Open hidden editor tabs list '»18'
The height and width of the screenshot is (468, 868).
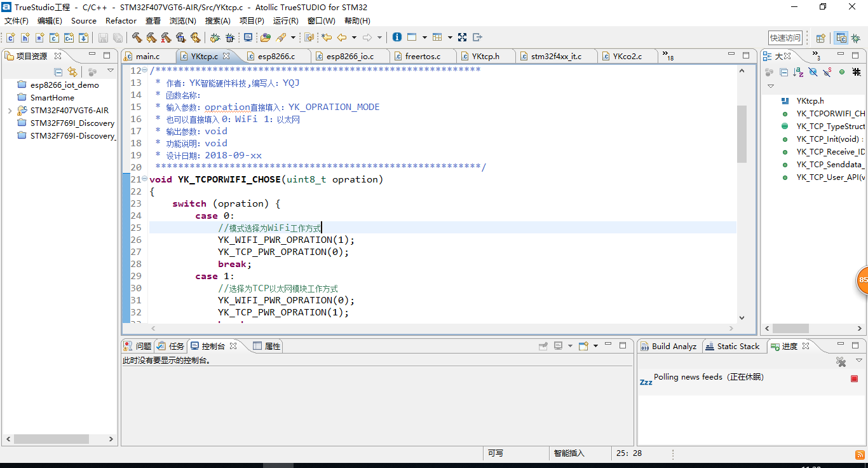pyautogui.click(x=668, y=56)
